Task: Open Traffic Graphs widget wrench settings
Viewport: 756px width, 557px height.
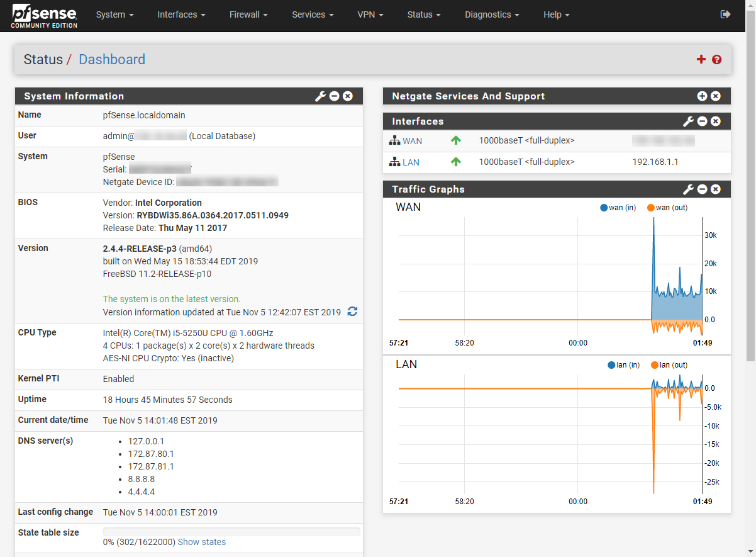Action: (689, 189)
